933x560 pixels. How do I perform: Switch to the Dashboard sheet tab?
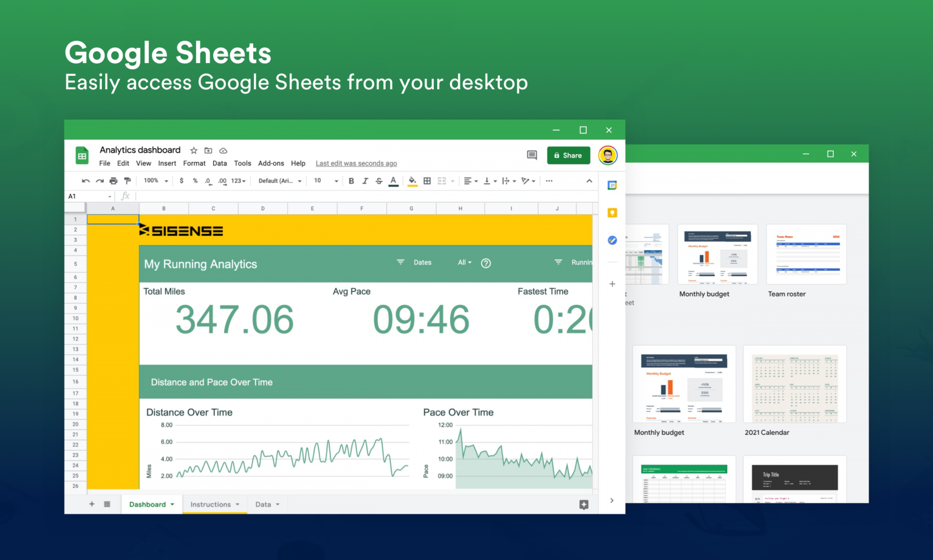coord(152,504)
